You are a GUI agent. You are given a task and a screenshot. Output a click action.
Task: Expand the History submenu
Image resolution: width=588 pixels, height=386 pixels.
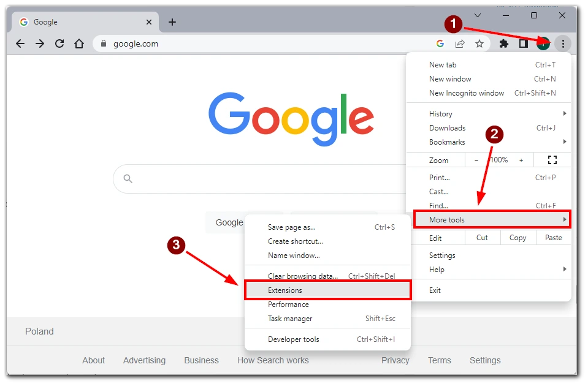pos(489,114)
